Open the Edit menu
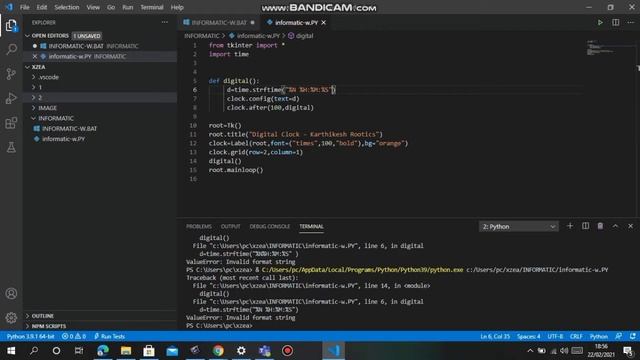This screenshot has width=640, height=360. click(42, 7)
